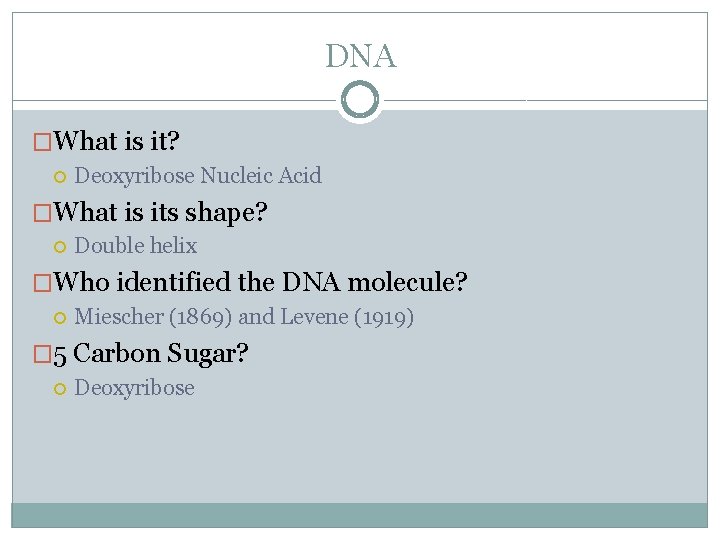
Task: Click the round bullet before the last 'Deoxyribose'
Action: pos(60,389)
